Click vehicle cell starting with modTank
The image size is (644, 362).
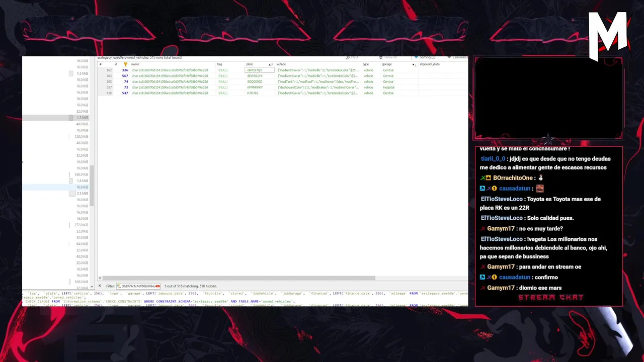coord(318,81)
